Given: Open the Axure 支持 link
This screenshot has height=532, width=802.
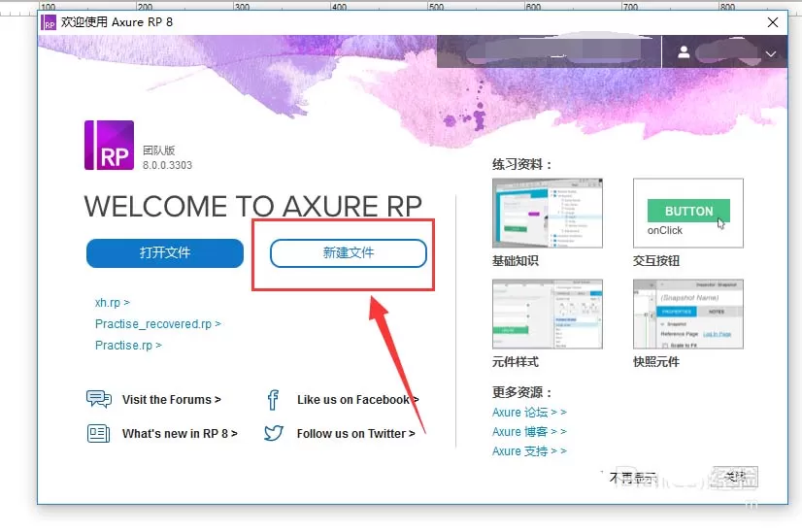Looking at the screenshot, I should coord(529,450).
